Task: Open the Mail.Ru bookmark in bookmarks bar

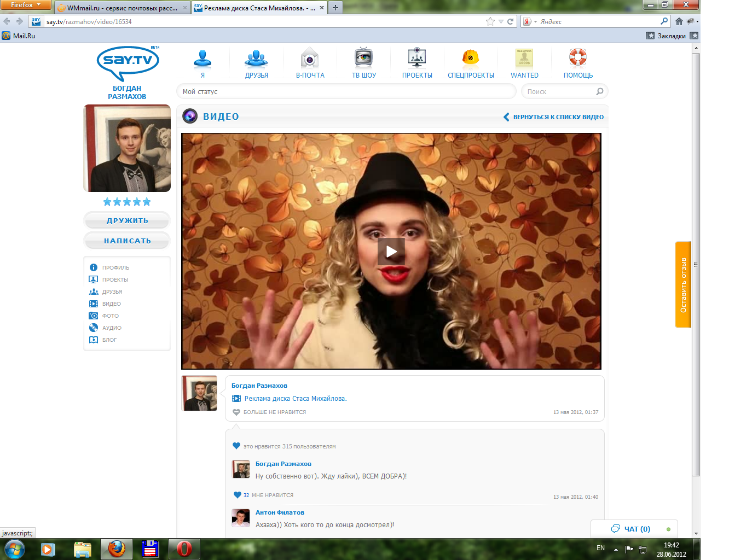Action: pyautogui.click(x=19, y=36)
